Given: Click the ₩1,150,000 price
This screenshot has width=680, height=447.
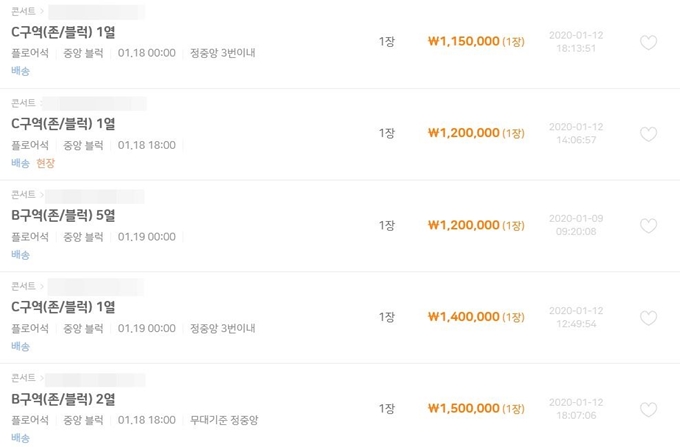Looking at the screenshot, I should [463, 41].
